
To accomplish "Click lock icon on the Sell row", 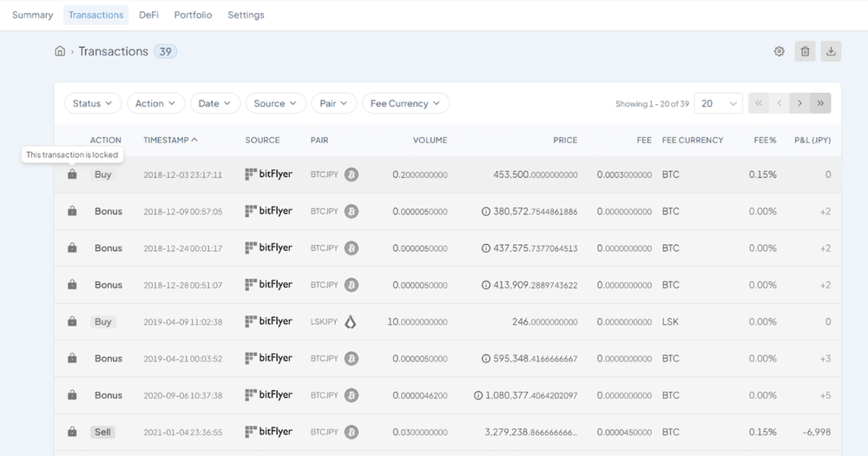I will (x=72, y=432).
